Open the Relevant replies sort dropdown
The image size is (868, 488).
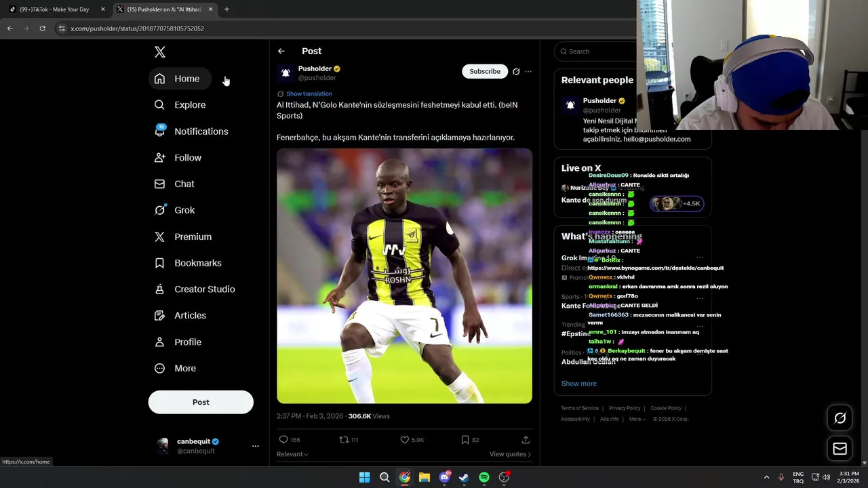coord(292,454)
